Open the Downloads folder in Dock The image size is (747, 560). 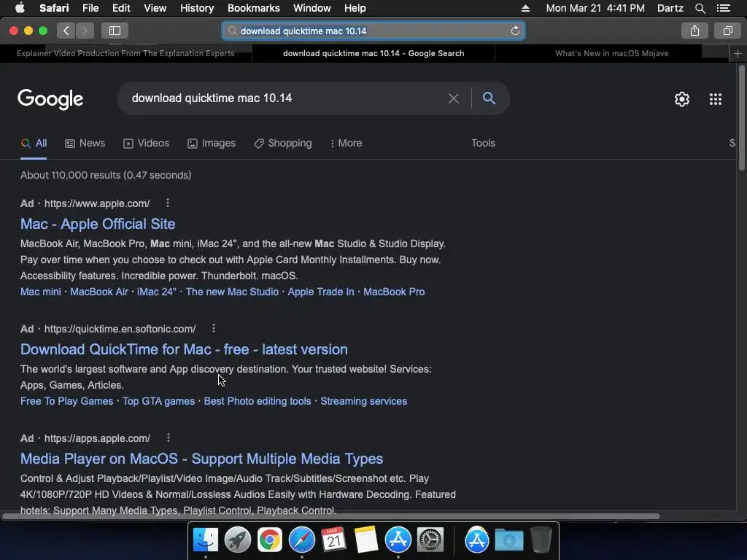pos(508,540)
